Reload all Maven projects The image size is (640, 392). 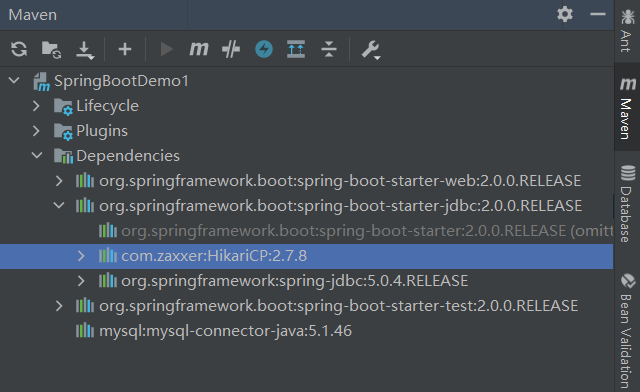pos(19,49)
